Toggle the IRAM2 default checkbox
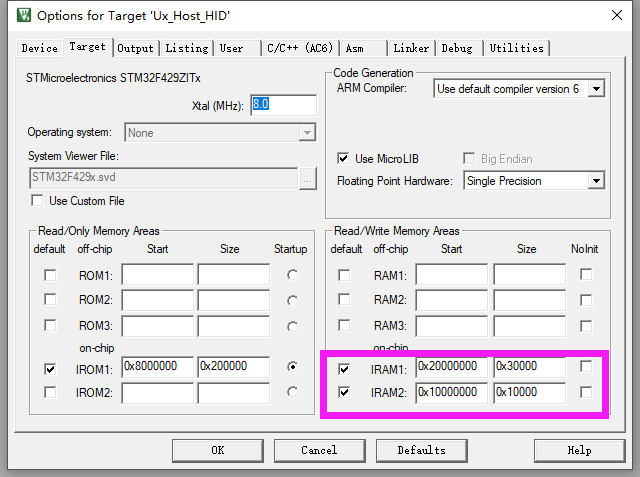The height and width of the screenshot is (477, 640). point(344,392)
